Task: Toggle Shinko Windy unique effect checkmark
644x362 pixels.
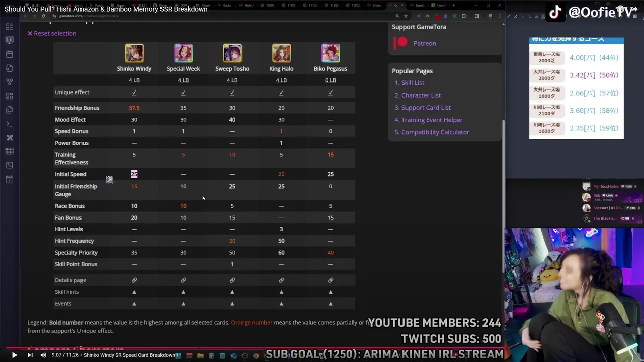Action: coord(134,92)
